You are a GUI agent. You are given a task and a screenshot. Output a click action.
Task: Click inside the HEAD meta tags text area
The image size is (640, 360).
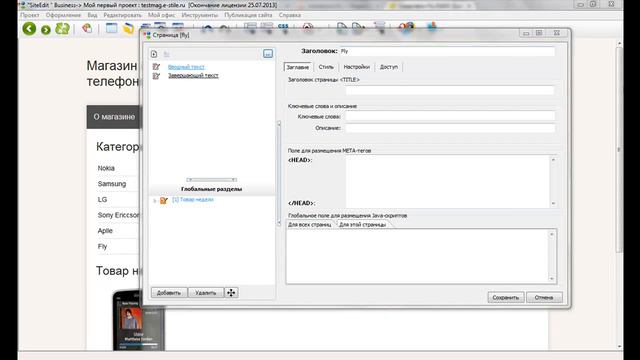point(447,182)
